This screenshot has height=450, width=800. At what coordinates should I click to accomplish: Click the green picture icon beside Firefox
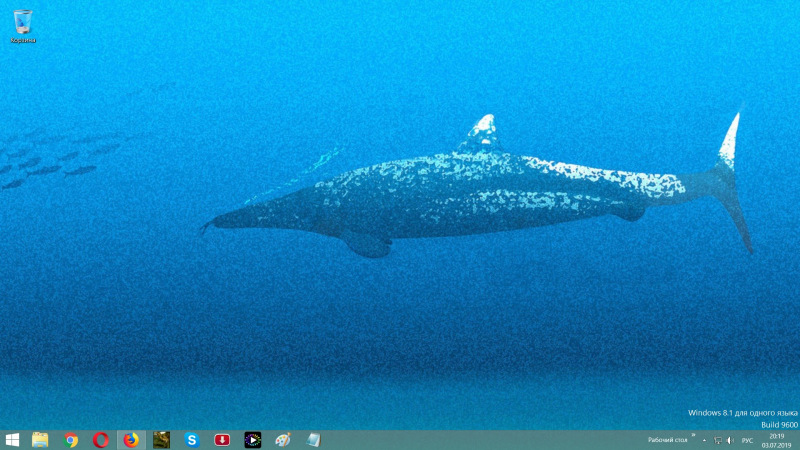point(161,440)
